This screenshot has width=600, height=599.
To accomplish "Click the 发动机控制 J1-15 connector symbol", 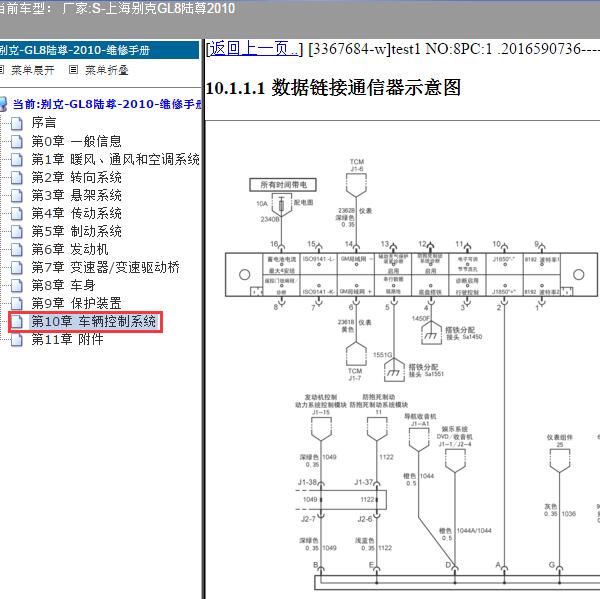I will pos(321,429).
